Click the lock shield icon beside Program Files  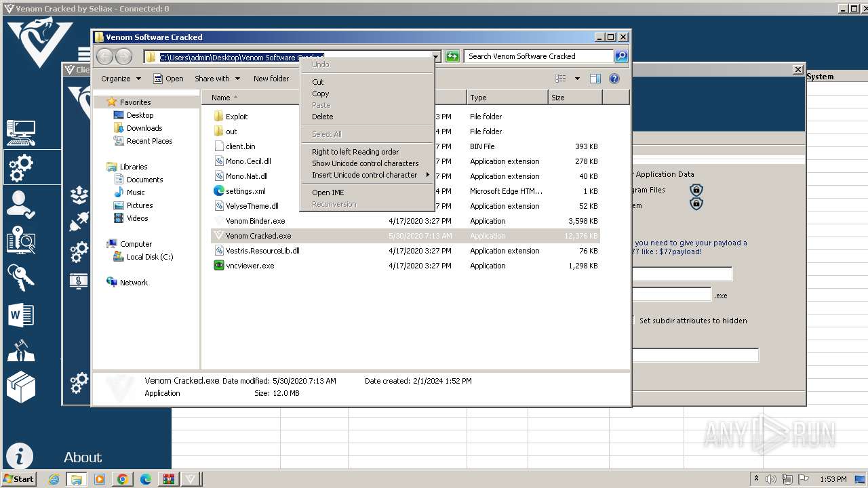pos(696,190)
